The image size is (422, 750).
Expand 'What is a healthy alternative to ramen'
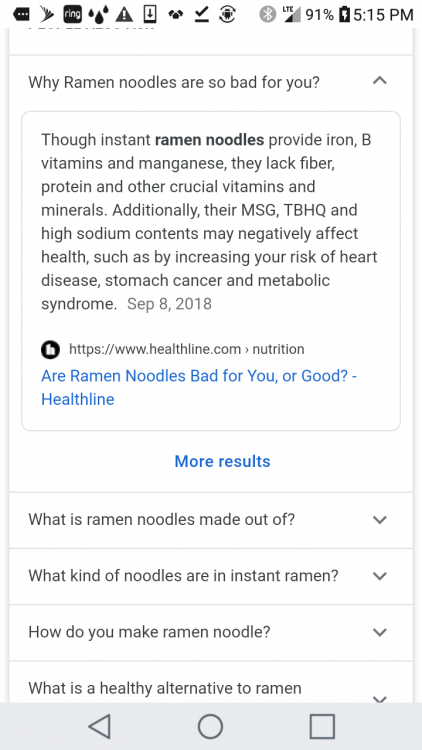211,683
